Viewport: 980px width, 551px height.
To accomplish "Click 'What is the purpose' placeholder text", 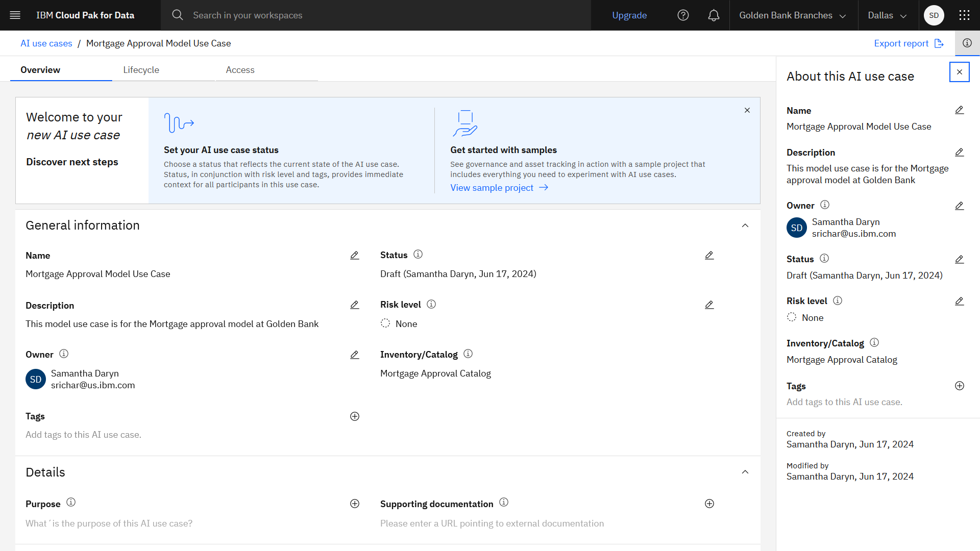I will 109,523.
